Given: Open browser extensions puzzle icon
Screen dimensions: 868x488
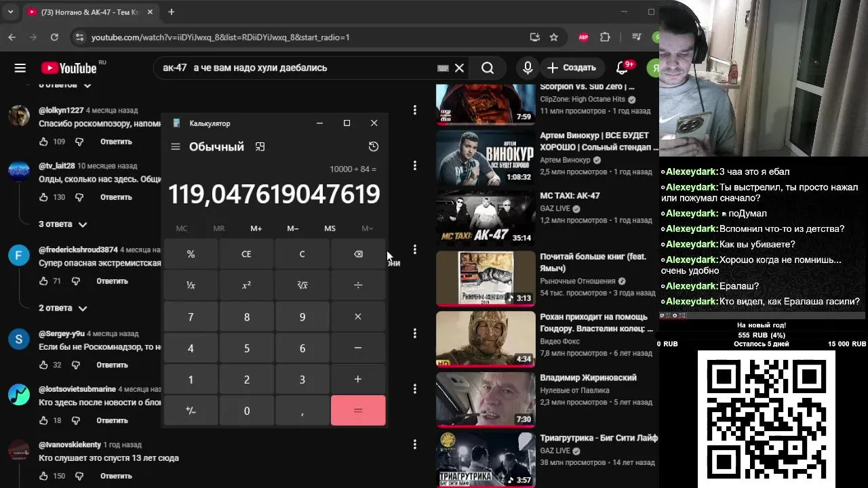Looking at the screenshot, I should 605,37.
